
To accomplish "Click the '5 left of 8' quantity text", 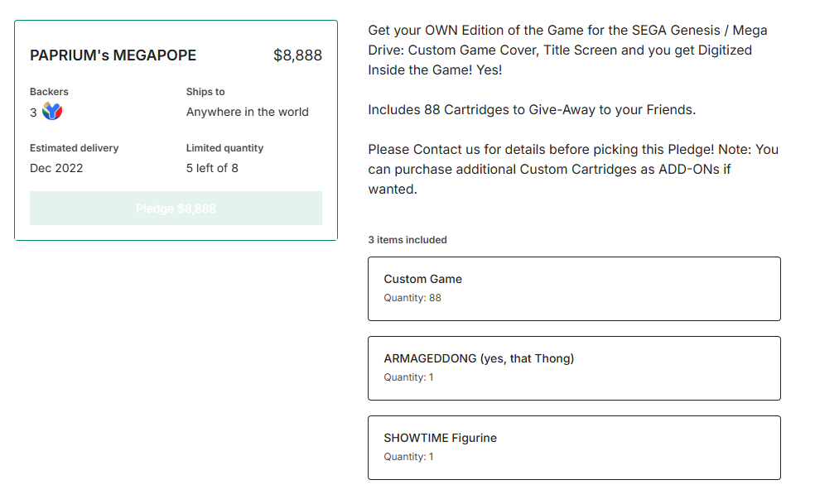I will [x=212, y=168].
